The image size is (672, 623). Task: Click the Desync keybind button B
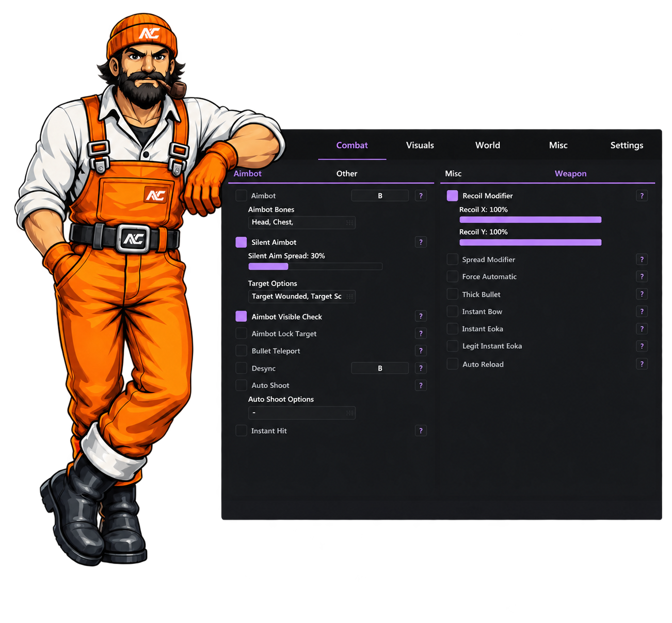pos(380,368)
